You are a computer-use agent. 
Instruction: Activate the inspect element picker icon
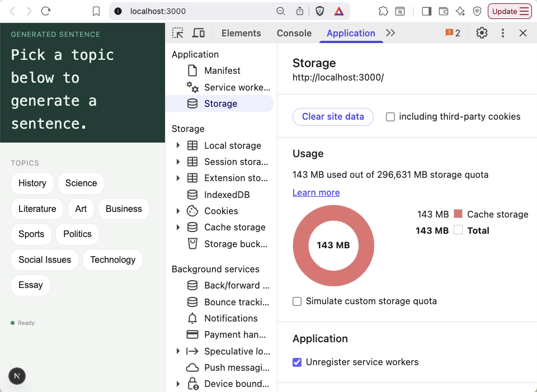coord(178,33)
